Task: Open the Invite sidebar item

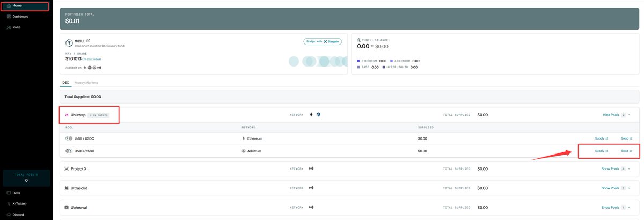Action: point(17,27)
